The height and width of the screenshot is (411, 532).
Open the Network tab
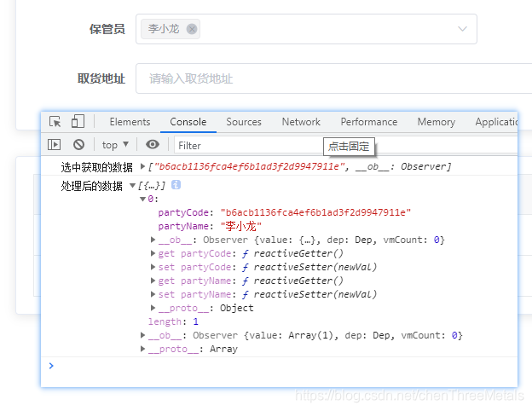tap(301, 122)
